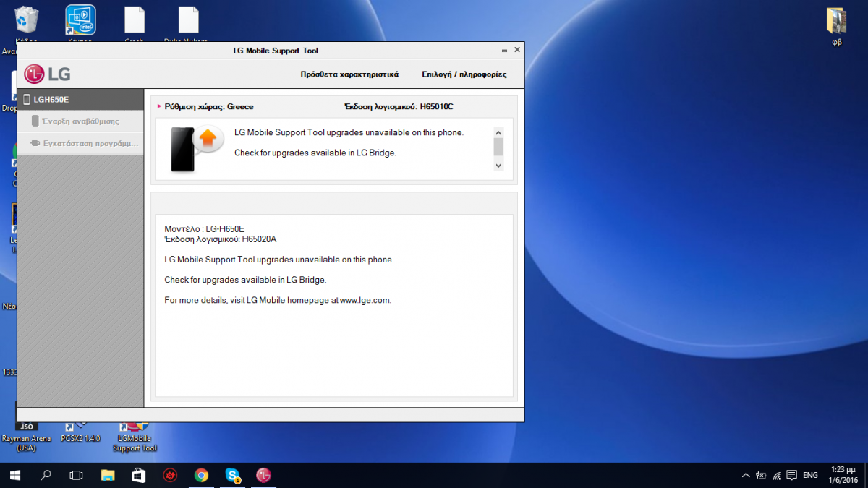
Task: Open the Action Center notifications icon
Action: (792, 475)
